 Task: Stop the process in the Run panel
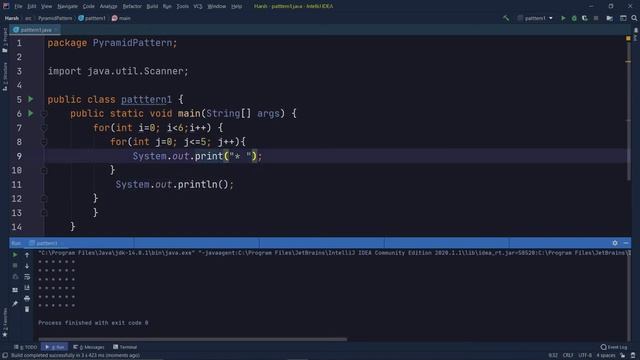15,266
